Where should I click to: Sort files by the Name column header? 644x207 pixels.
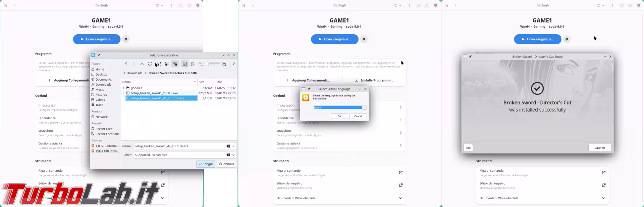click(x=159, y=82)
